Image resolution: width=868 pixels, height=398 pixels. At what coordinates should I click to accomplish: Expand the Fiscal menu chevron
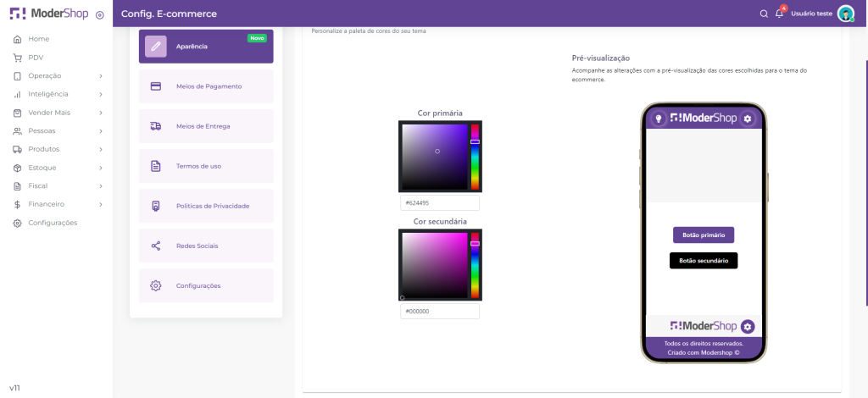click(101, 185)
